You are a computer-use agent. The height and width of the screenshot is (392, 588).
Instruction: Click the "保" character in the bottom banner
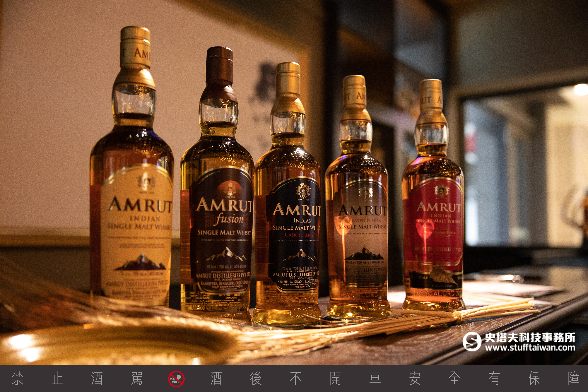coord(534,378)
